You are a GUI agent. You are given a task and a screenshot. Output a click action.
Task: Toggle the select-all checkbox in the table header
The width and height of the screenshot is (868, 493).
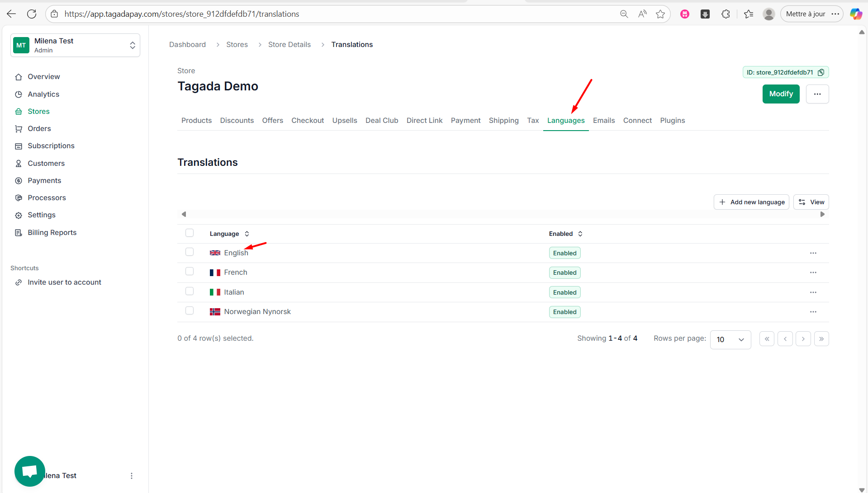coord(190,233)
